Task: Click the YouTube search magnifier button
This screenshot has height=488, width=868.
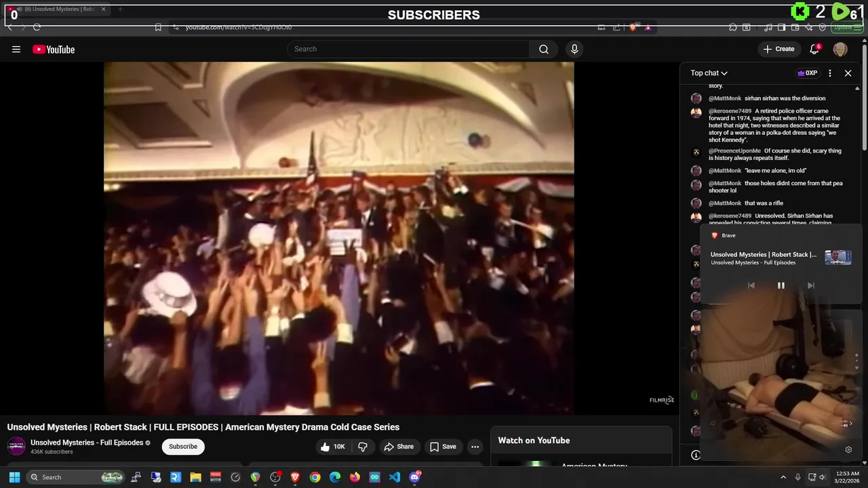Action: (x=544, y=49)
